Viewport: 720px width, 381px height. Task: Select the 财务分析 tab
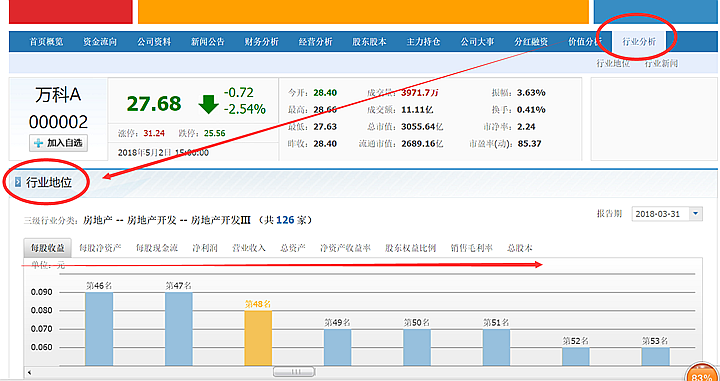point(261,42)
